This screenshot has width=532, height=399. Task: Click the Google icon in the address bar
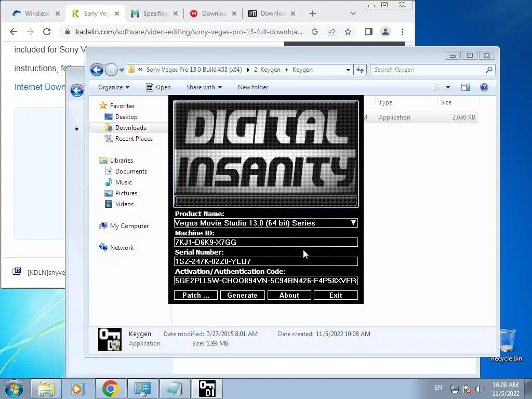point(315,32)
